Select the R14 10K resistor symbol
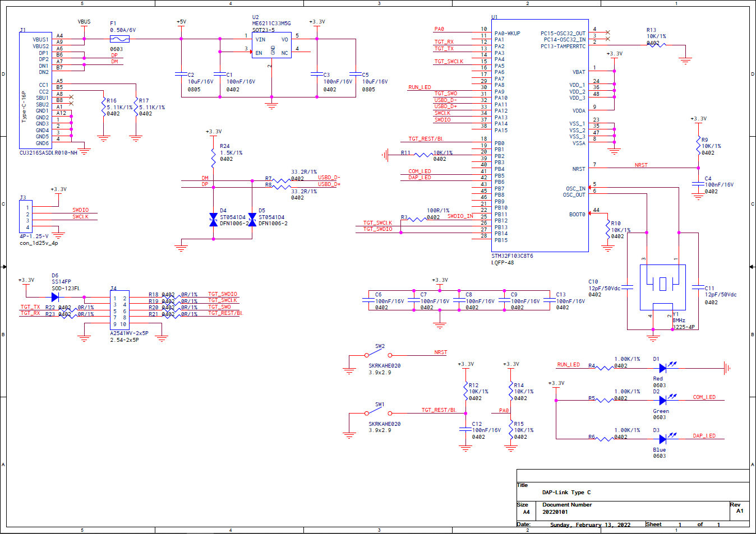Viewport: 756px width, 534px height. (510, 391)
